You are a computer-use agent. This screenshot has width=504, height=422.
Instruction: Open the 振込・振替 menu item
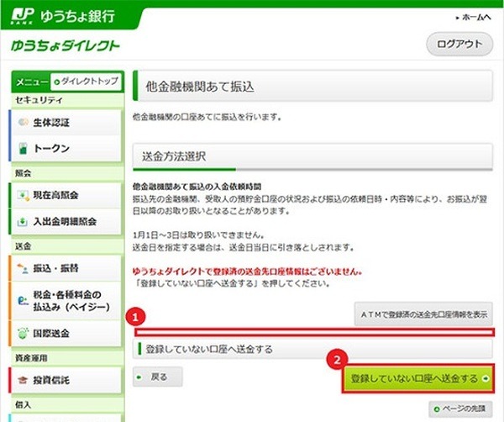pos(66,268)
